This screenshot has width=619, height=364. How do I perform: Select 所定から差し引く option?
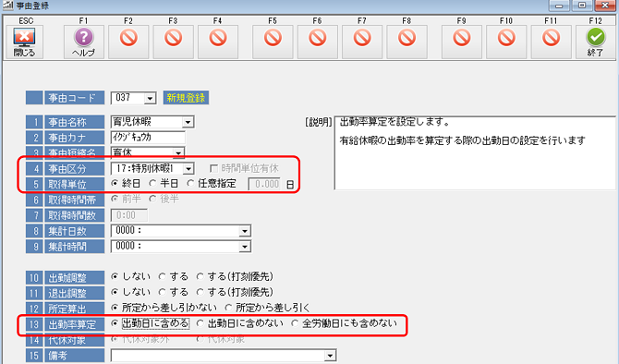[228, 307]
